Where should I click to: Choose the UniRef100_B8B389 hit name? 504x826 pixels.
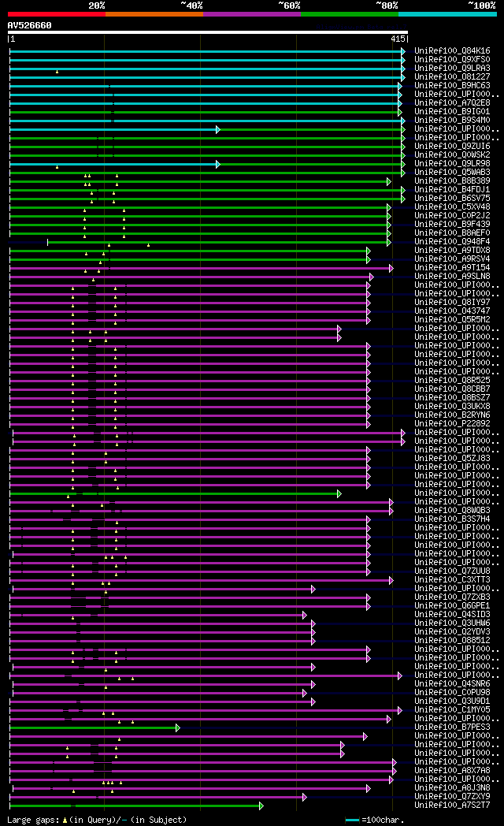tap(452, 180)
